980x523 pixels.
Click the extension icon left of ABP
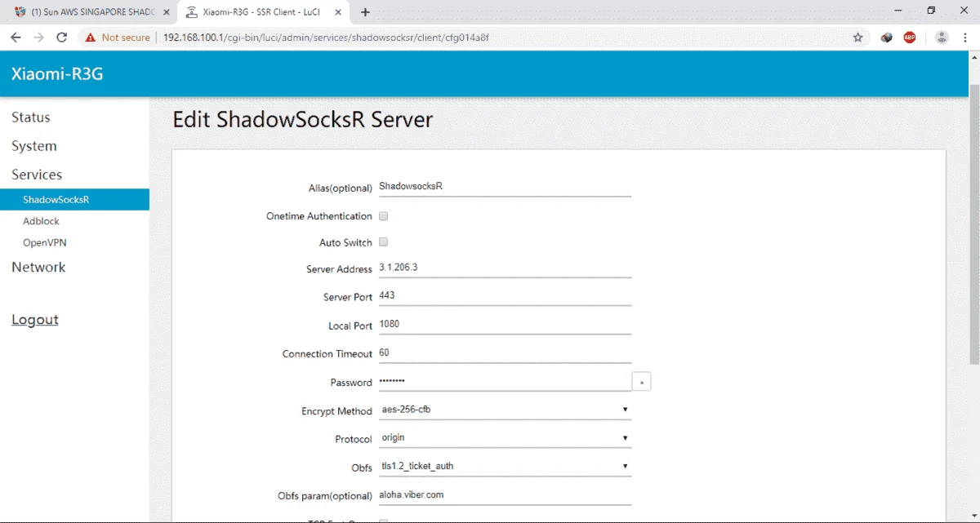[x=887, y=38]
